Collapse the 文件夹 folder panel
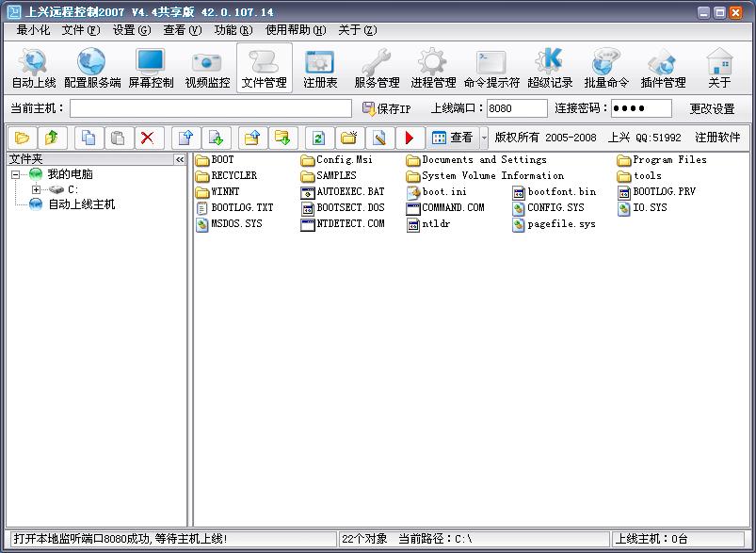The image size is (756, 553). [180, 159]
